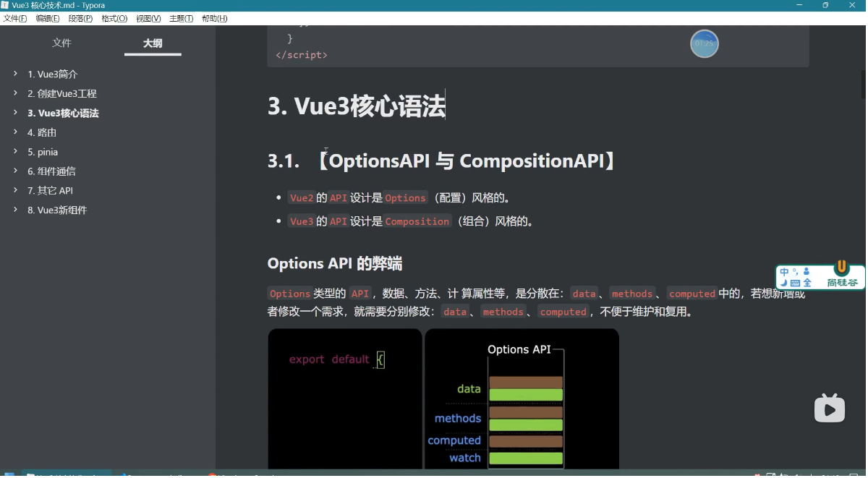
Task: Open the 视图(V) menu
Action: [x=148, y=19]
